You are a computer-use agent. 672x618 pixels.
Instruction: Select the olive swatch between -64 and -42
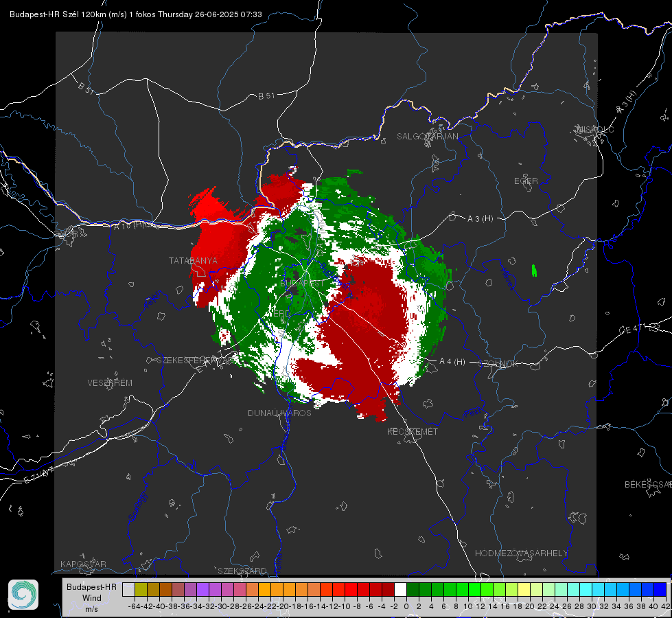pyautogui.click(x=141, y=590)
